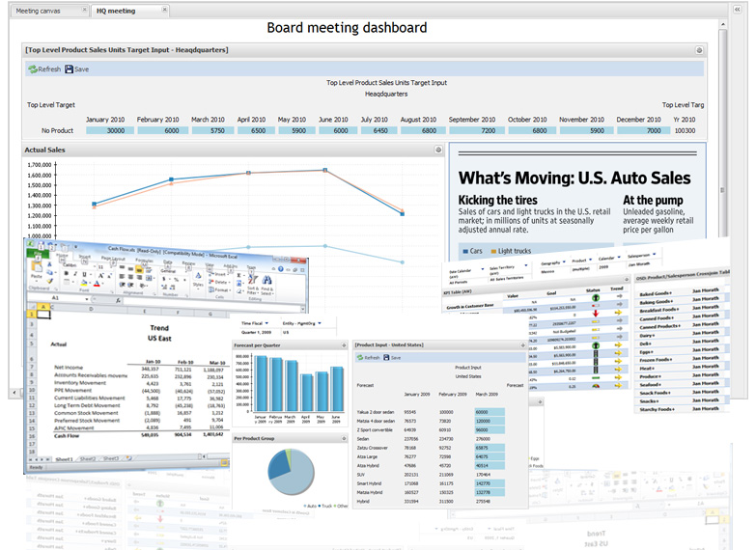
Task: Click the Paste icon in the Excel ribbon
Action: 36,266
